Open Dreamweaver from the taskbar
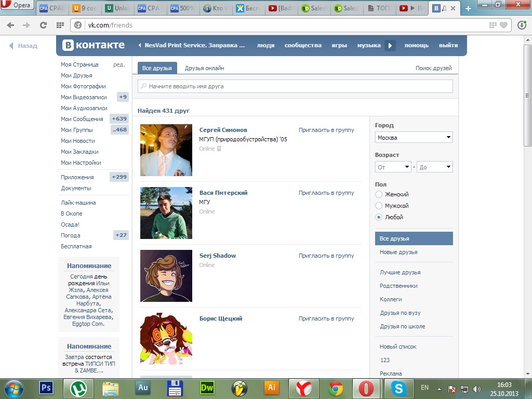This screenshot has height=399, width=532. click(x=207, y=388)
